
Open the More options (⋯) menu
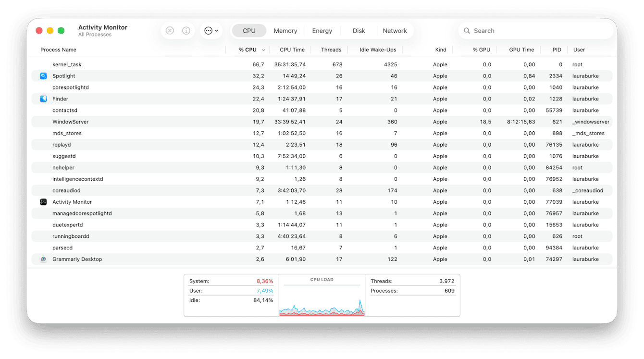pyautogui.click(x=208, y=30)
